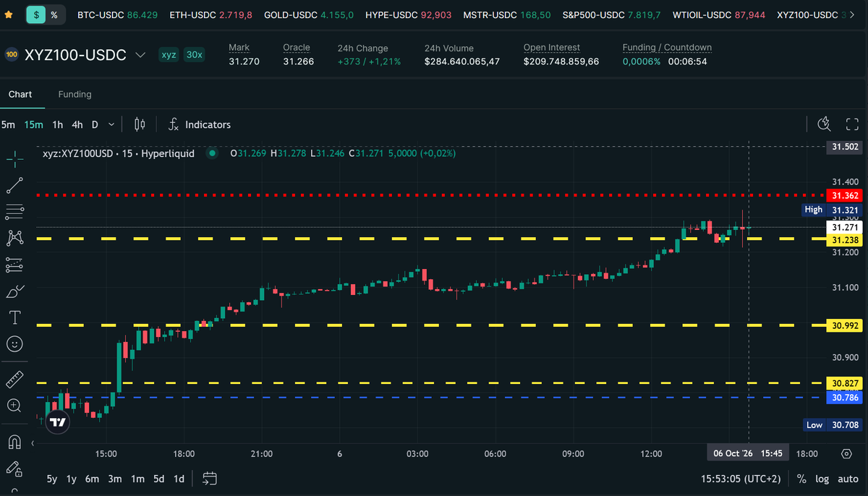Click the 30x leverage badge
The height and width of the screenshot is (496, 868).
pos(193,55)
